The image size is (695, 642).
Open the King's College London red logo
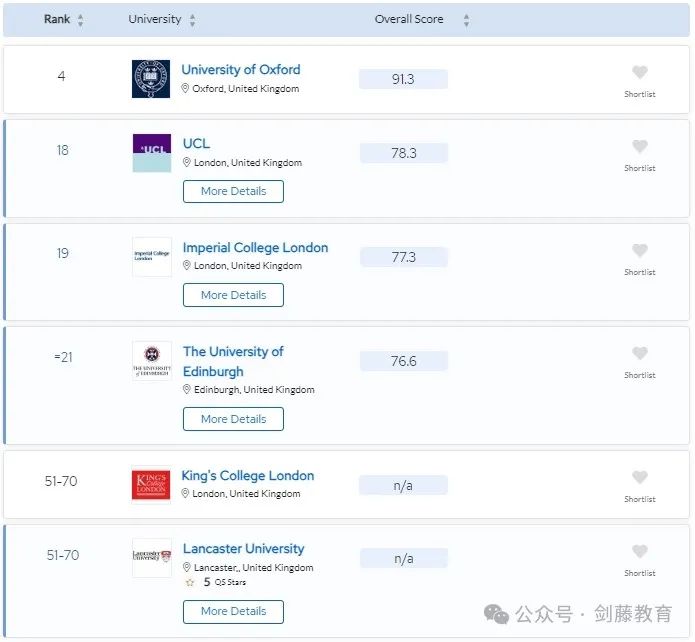tap(151, 485)
